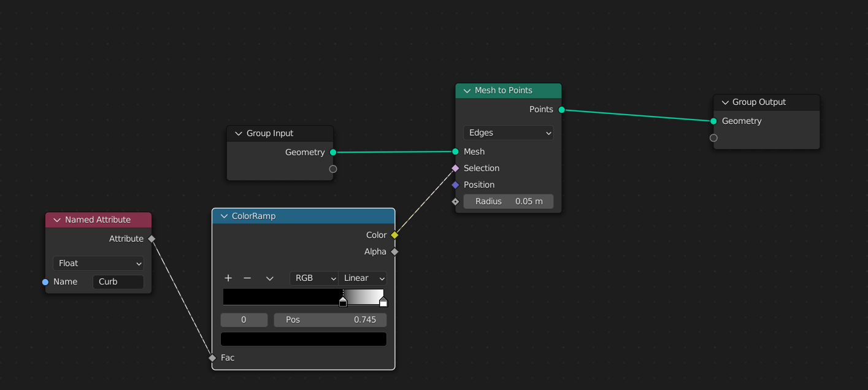This screenshot has height=390, width=868.
Task: Click the Mesh to Points green Points socket
Action: pos(561,109)
